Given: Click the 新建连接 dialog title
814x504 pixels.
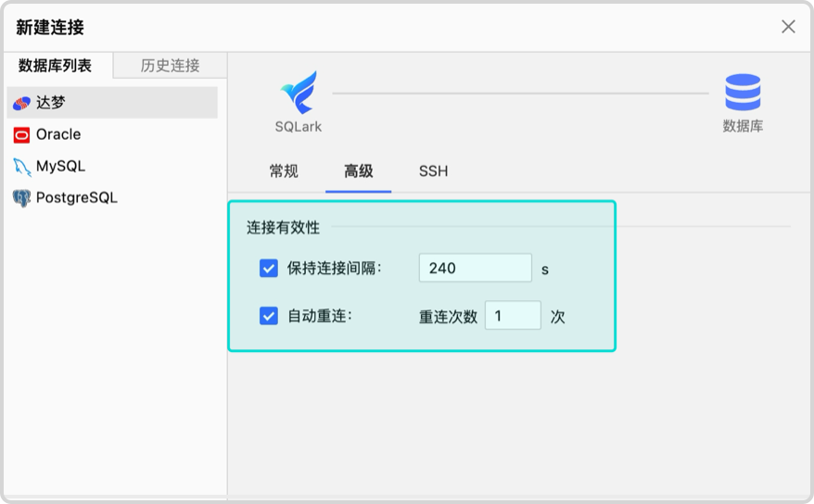Looking at the screenshot, I should [x=50, y=27].
